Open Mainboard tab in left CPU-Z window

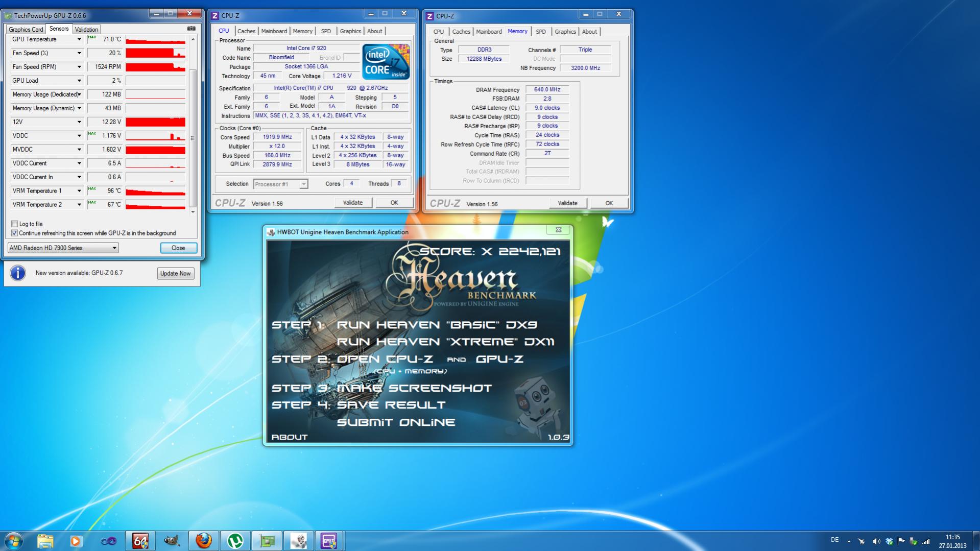pyautogui.click(x=274, y=31)
